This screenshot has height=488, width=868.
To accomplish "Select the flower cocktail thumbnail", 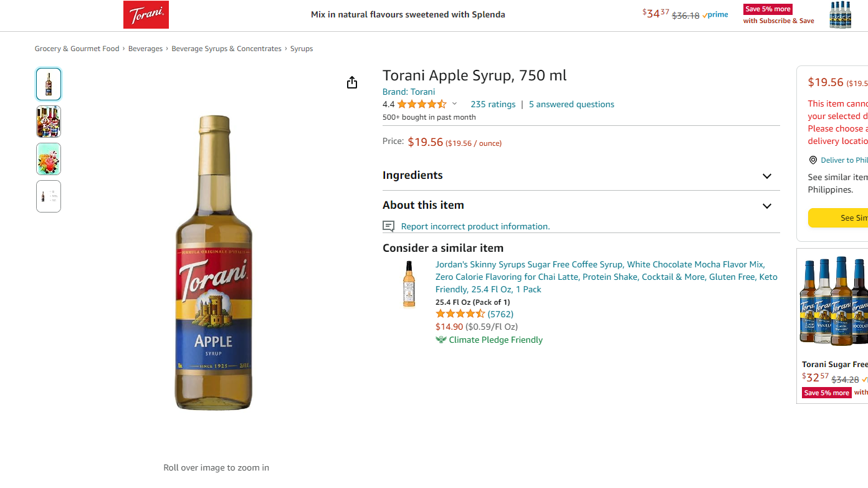I will point(49,159).
